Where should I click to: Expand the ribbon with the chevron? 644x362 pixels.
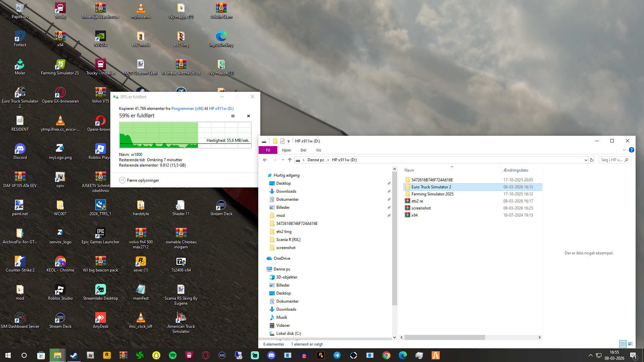(x=624, y=150)
